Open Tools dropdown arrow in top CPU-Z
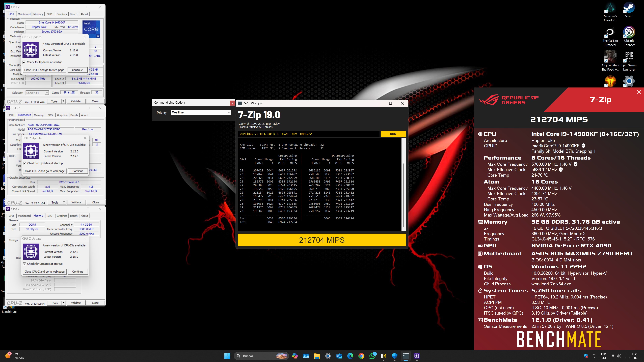This screenshot has width=644, height=362. [64, 101]
